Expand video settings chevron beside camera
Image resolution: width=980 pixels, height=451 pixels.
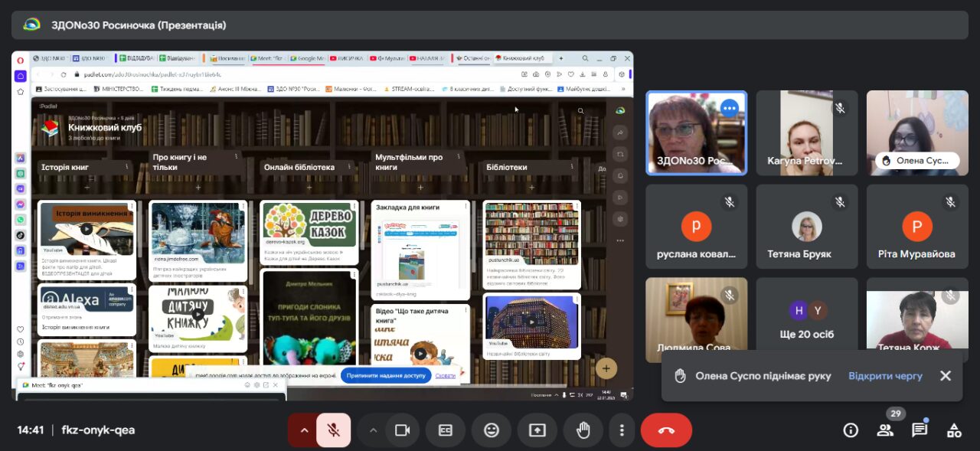[373, 430]
